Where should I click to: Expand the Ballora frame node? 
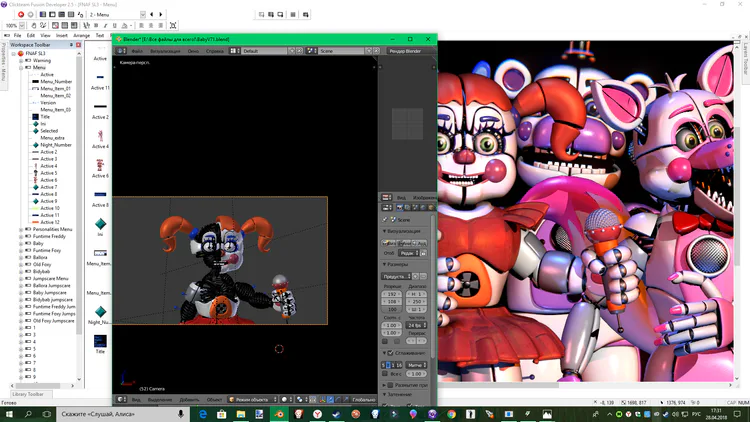[x=21, y=257]
